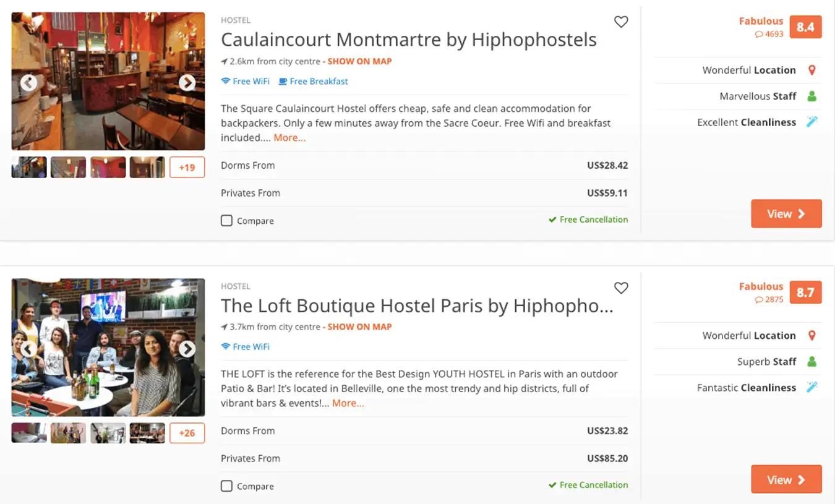
Task: Favorite Caulaincourt Montmartre with the heart icon
Action: click(x=621, y=22)
